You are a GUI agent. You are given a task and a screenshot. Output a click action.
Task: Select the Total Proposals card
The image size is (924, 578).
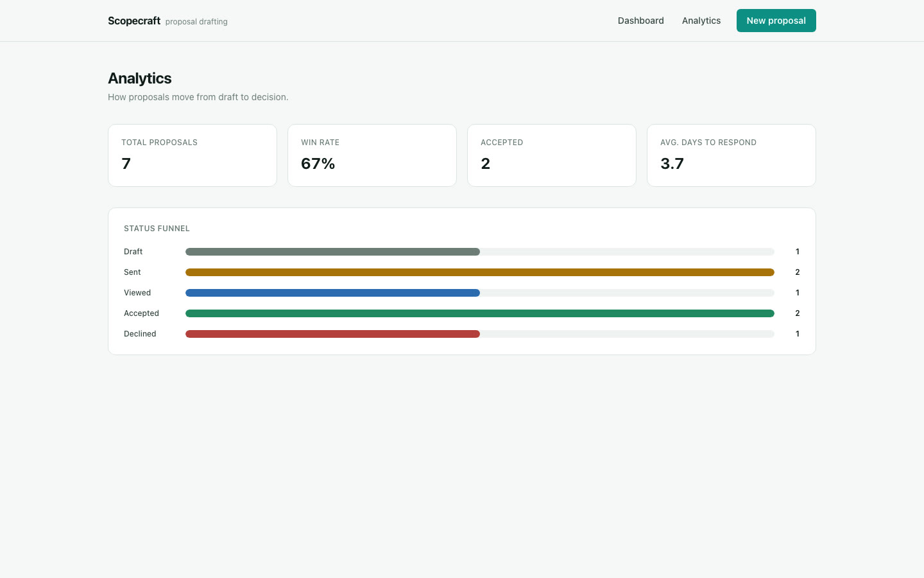pos(193,155)
